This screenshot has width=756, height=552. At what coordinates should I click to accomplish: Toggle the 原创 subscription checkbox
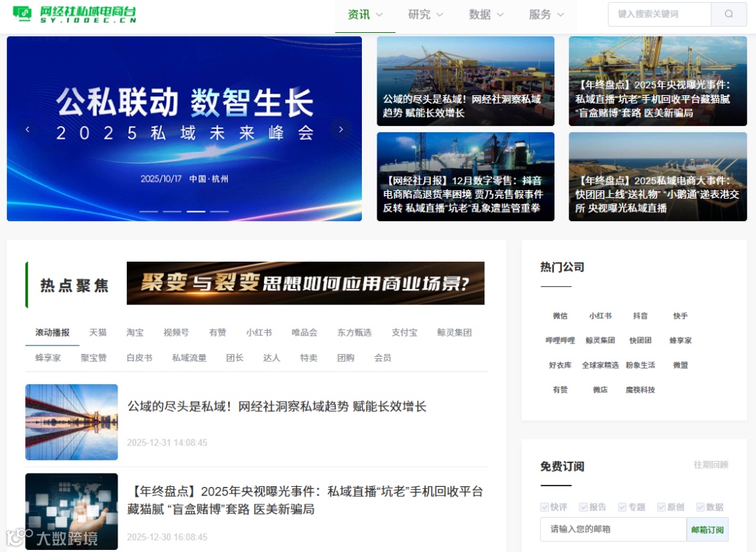coord(661,507)
